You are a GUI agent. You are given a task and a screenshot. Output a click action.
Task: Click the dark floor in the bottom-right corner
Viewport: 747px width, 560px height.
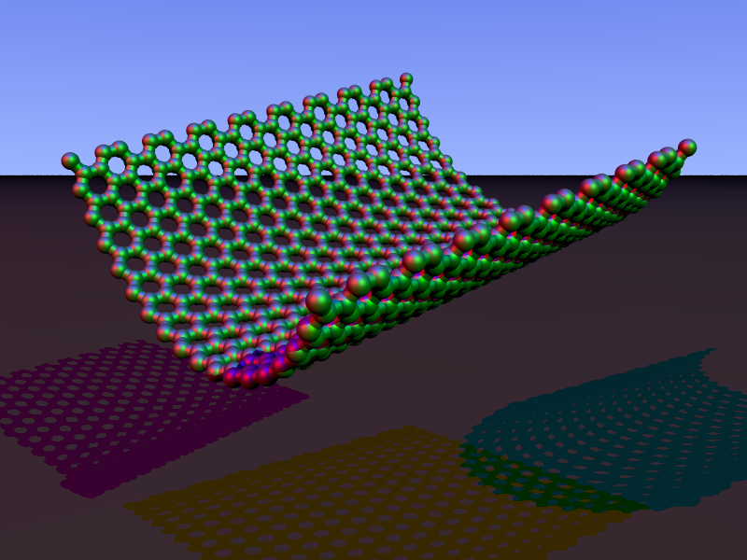pos(719,541)
